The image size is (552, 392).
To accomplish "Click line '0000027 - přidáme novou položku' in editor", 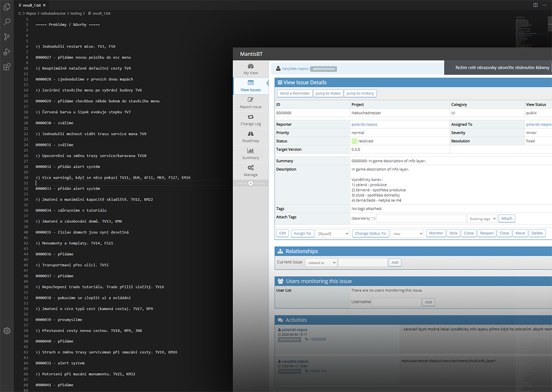I will [x=83, y=57].
